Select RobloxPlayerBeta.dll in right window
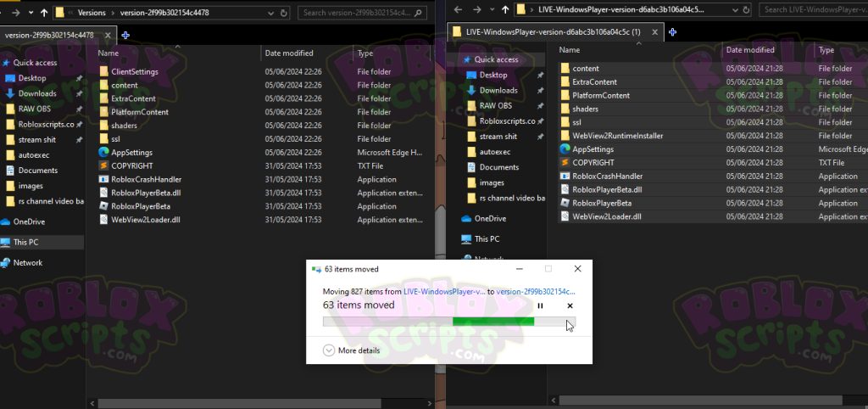 tap(607, 189)
